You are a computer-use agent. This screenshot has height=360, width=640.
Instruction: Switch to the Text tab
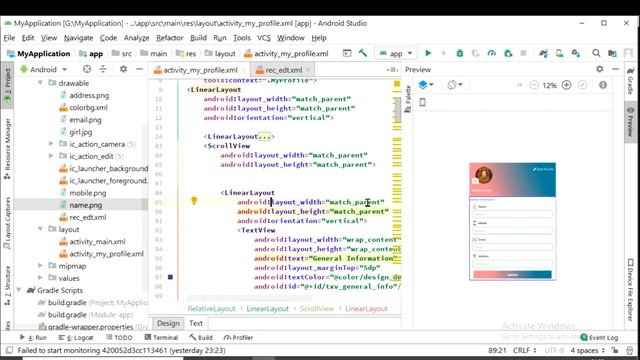point(196,323)
